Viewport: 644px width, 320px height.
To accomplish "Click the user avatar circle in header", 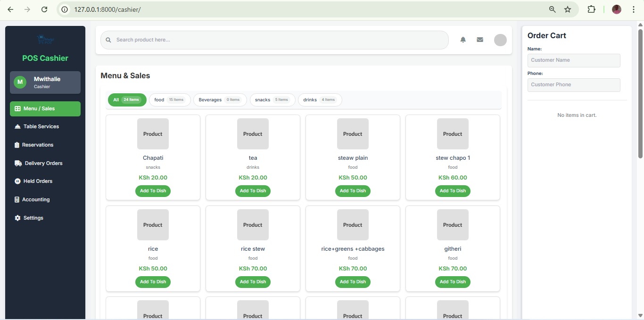I will 500,40.
